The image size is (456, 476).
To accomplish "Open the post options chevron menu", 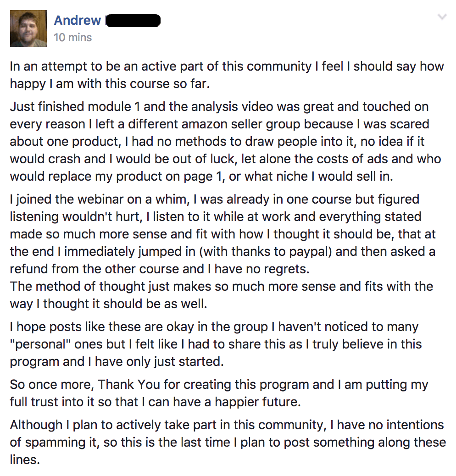I will pyautogui.click(x=442, y=17).
